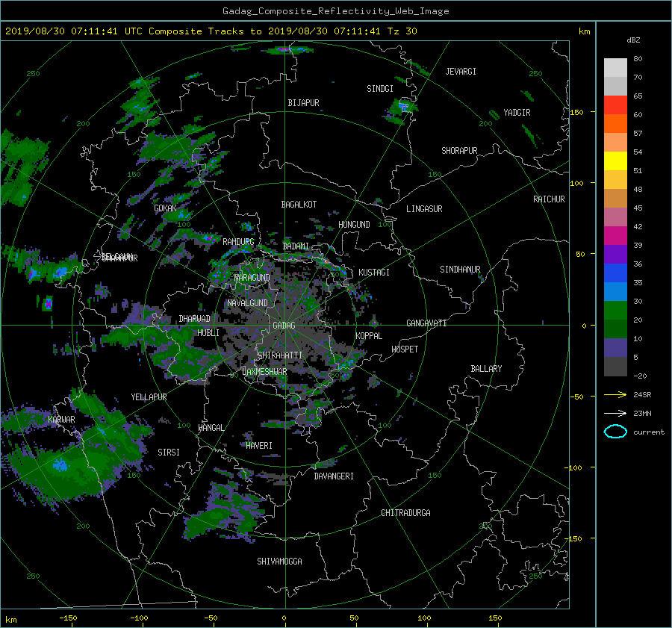Click the HANGAL city label
This screenshot has width=672, height=628.
coord(211,428)
